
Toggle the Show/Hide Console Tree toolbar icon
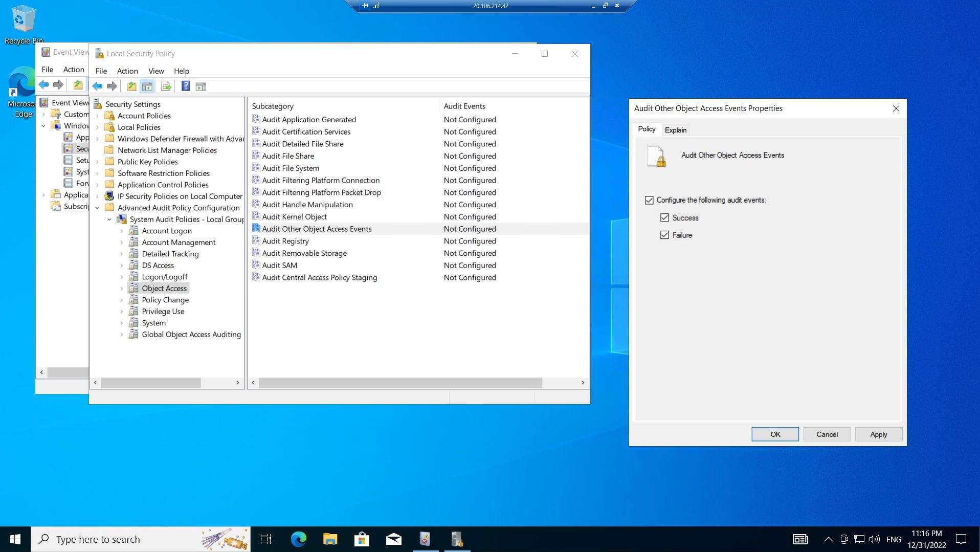147,86
